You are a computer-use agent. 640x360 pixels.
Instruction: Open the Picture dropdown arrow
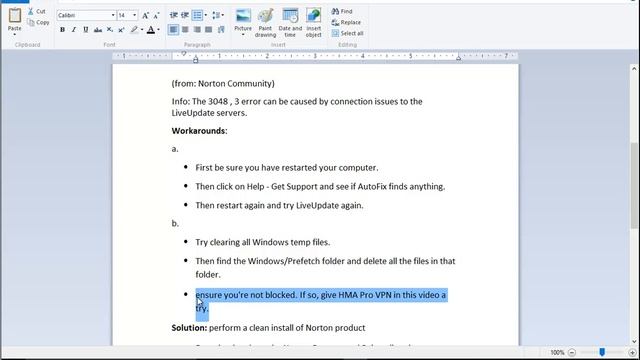click(x=243, y=35)
